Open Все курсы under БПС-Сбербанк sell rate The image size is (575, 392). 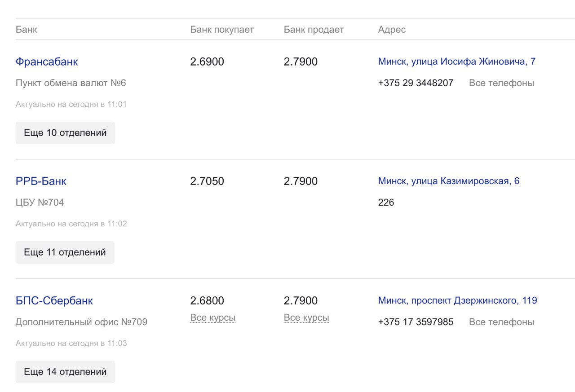306,318
